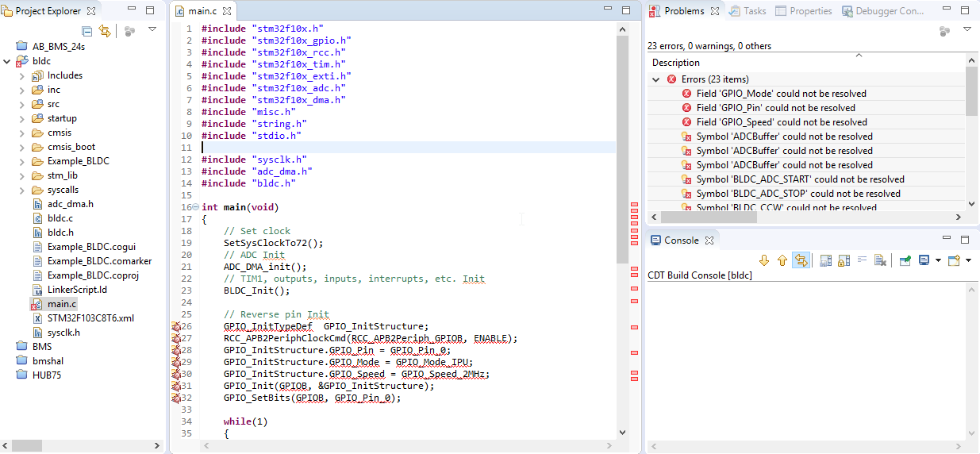Open the Problems view menu triangle

pos(967,29)
